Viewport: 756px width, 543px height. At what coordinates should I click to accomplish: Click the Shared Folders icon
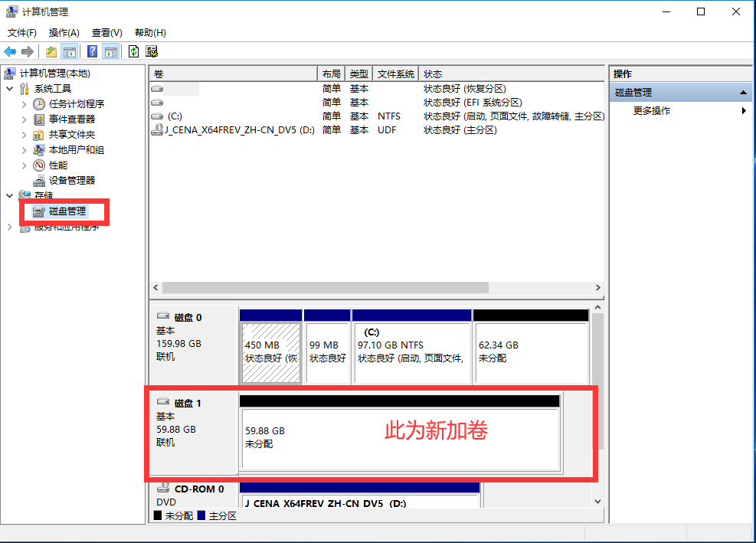point(38,135)
